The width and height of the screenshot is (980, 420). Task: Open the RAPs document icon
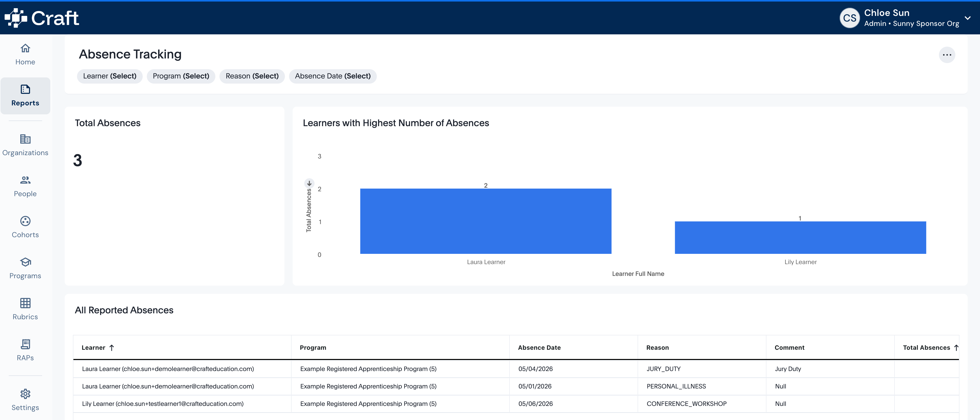(x=25, y=344)
